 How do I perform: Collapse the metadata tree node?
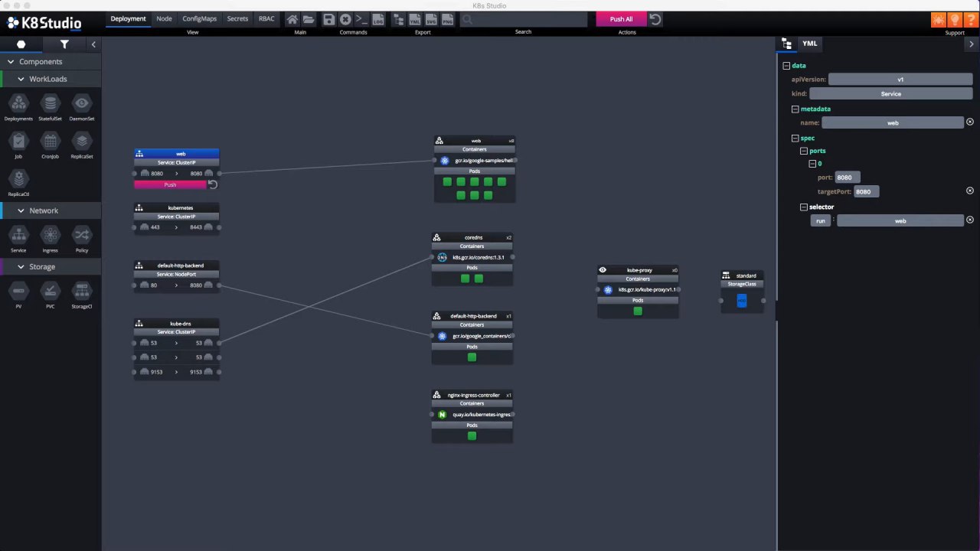click(x=795, y=109)
